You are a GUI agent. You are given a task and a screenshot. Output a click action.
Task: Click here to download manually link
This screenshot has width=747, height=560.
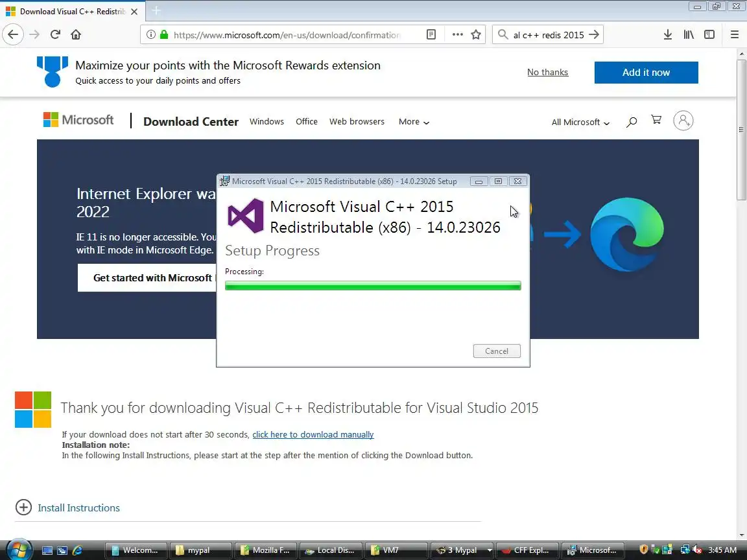coord(313,434)
